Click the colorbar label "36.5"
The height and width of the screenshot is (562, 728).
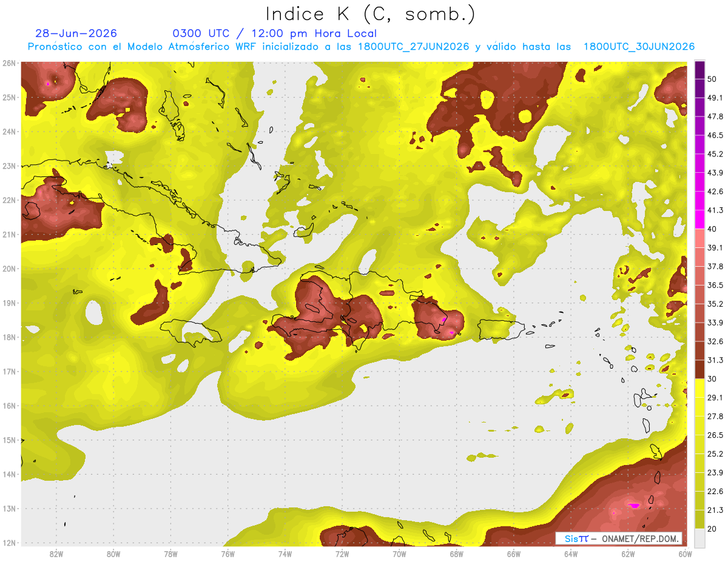point(715,285)
